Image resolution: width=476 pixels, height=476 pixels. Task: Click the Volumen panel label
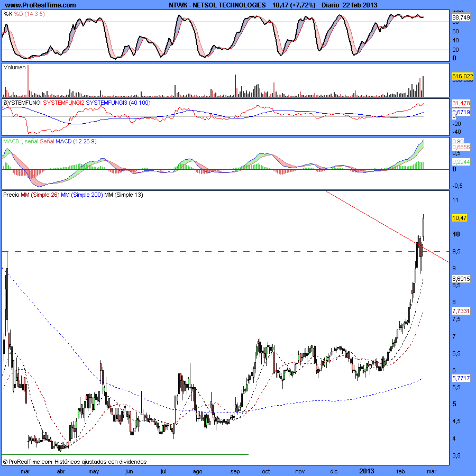tap(15, 67)
